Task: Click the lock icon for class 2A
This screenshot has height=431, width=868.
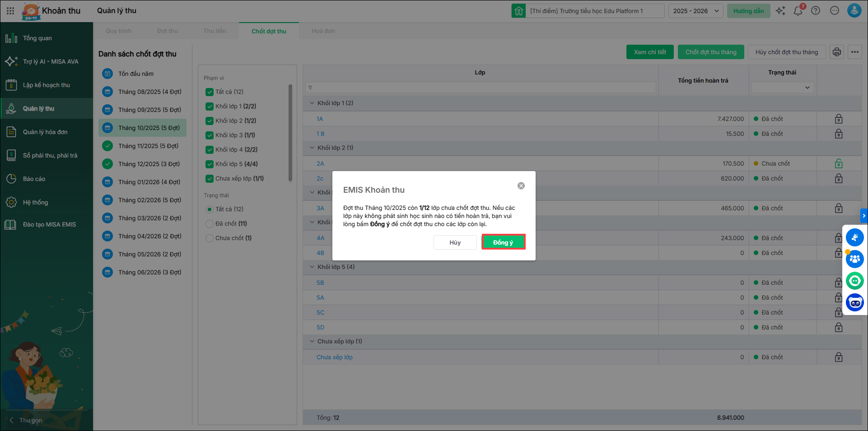Action: pyautogui.click(x=838, y=164)
